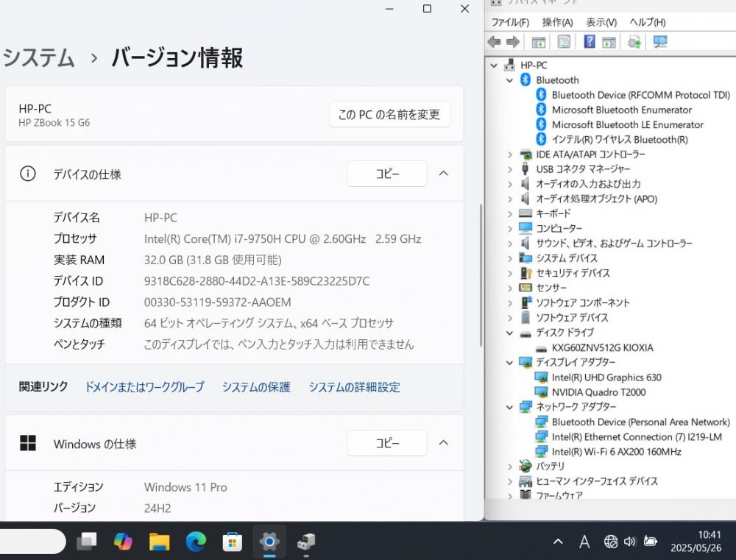Click the battery tray icon
736x560 pixels.
pos(650,541)
